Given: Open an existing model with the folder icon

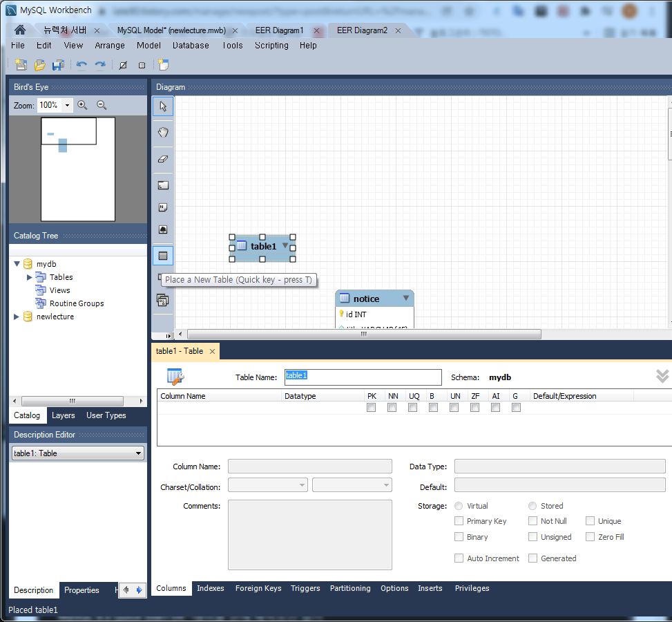Looking at the screenshot, I should [x=39, y=65].
